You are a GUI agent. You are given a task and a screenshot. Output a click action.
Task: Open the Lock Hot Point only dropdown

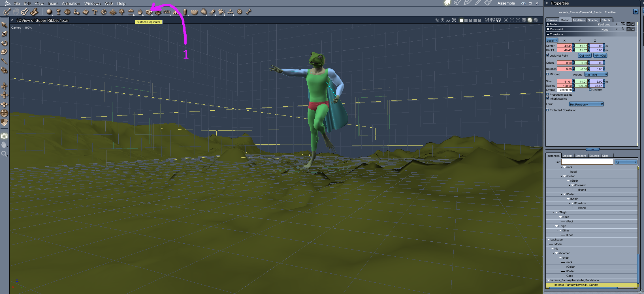tap(586, 104)
